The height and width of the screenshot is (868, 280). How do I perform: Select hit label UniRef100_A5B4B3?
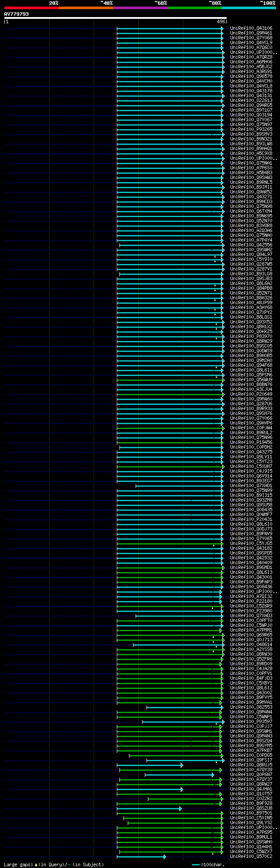pyautogui.click(x=251, y=173)
